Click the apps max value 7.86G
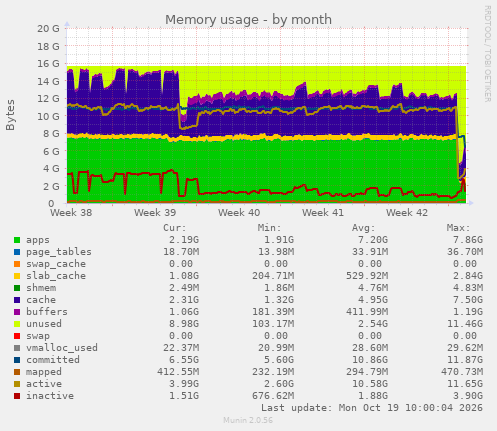 pyautogui.click(x=468, y=240)
